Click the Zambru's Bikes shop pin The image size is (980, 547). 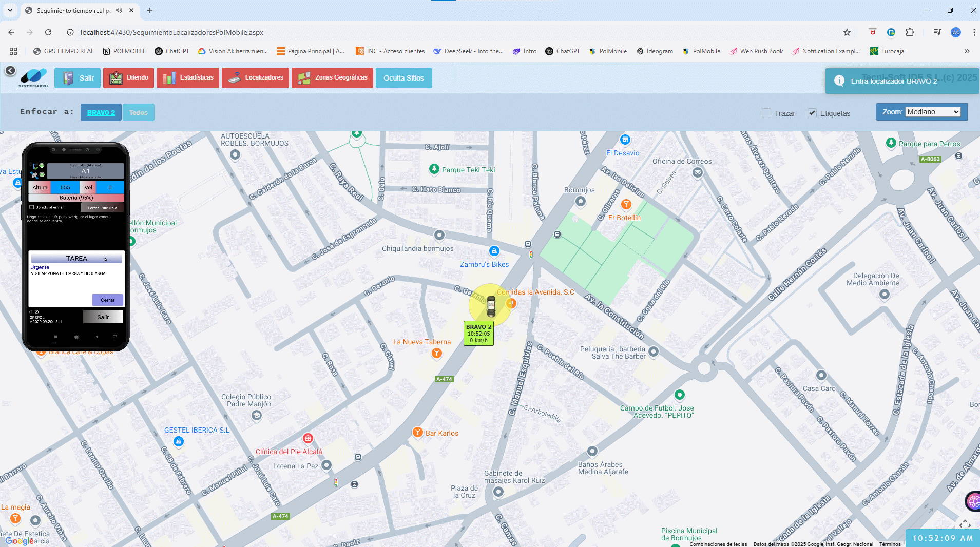coord(494,251)
